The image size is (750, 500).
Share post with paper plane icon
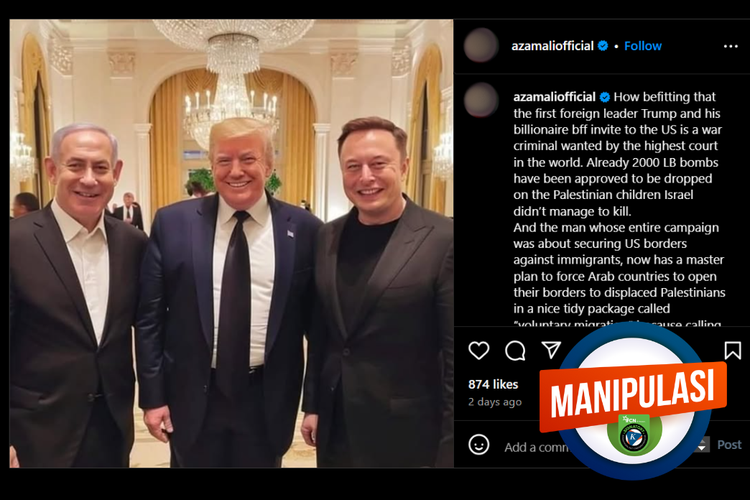point(551,350)
